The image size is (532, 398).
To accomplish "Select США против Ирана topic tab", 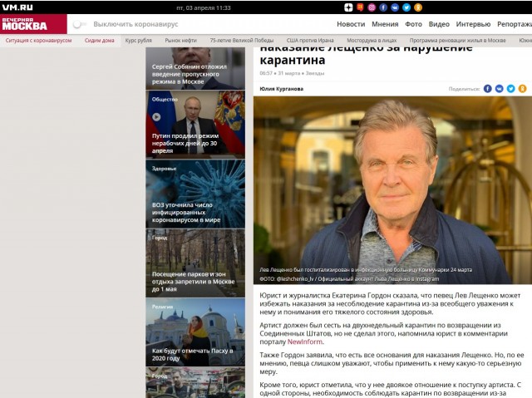I will tap(310, 41).
